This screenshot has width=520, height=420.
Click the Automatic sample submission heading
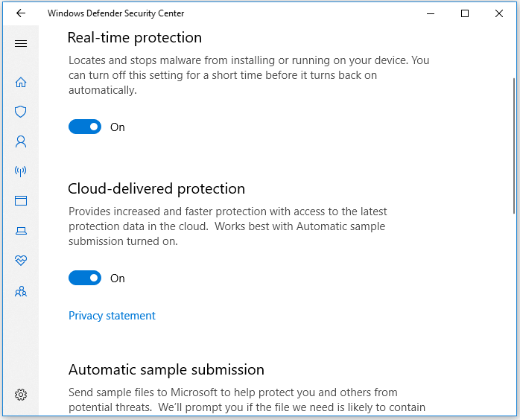click(x=166, y=369)
